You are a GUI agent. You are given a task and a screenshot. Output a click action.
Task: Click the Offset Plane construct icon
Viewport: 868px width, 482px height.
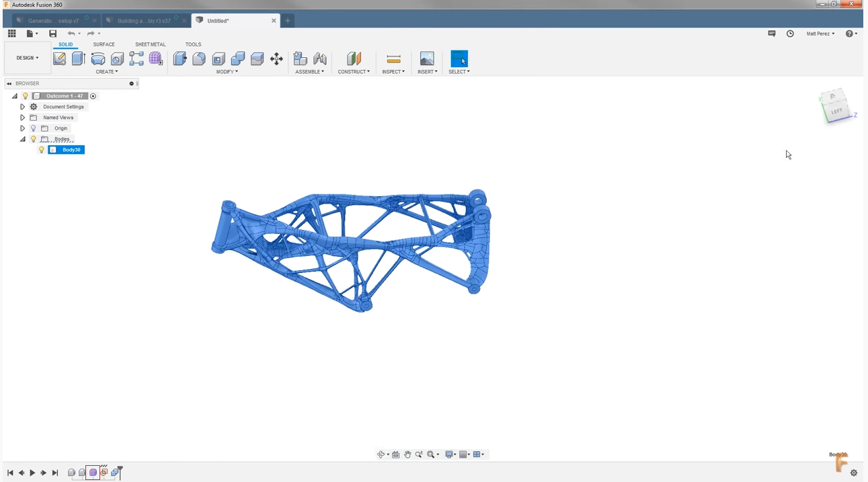pos(354,59)
